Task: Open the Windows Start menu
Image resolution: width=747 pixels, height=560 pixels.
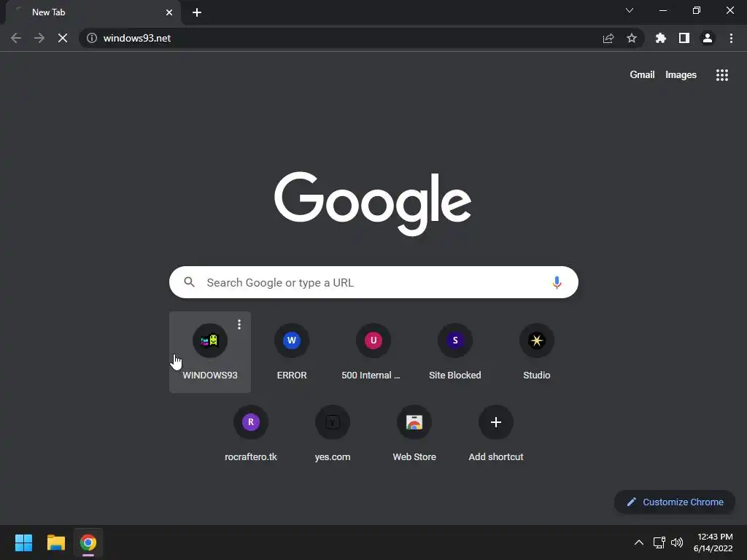Action: [x=23, y=542]
